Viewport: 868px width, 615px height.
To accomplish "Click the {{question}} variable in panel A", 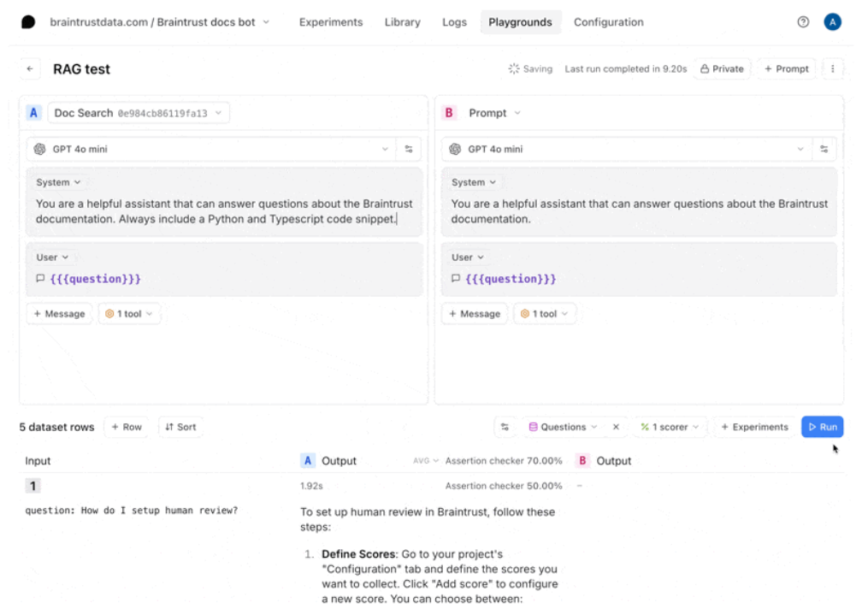I will pos(95,279).
